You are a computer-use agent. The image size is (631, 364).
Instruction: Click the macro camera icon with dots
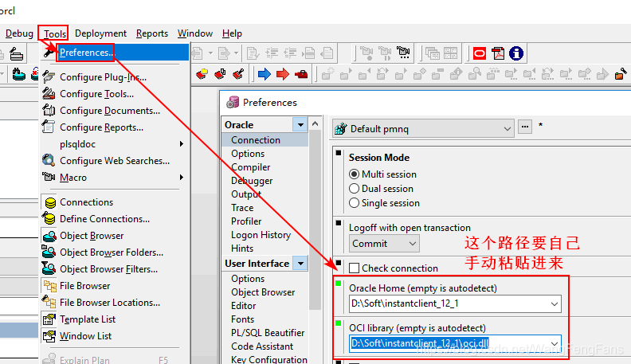tap(403, 53)
